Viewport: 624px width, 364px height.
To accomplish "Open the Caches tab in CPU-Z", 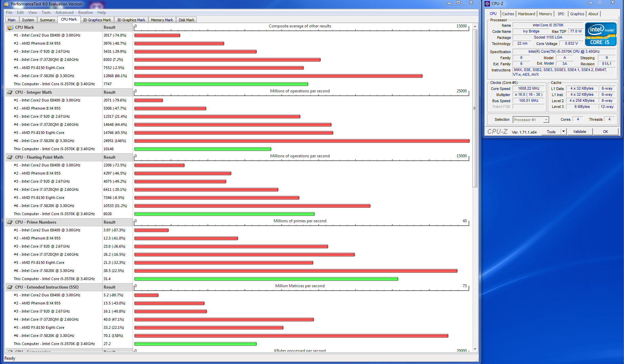I will [508, 14].
